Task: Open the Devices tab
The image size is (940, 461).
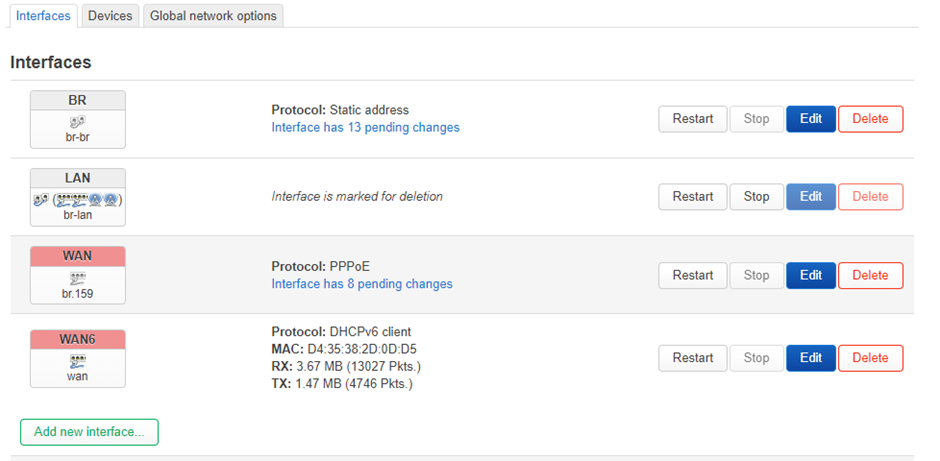Action: pos(110,16)
